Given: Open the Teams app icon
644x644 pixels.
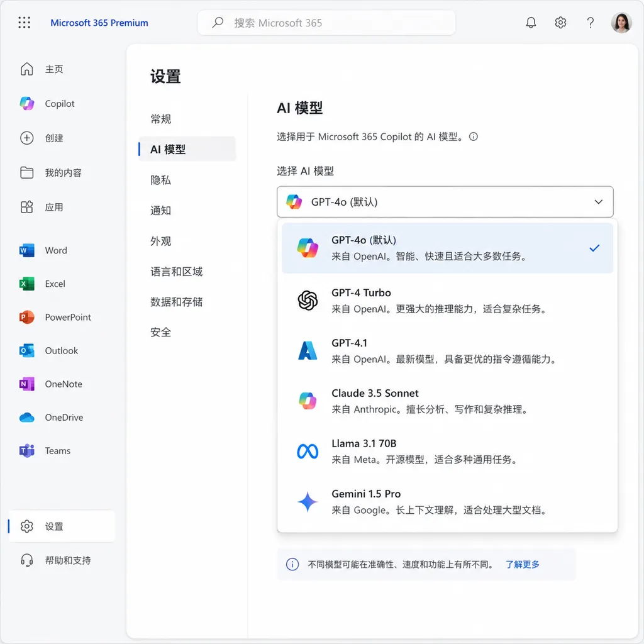Looking at the screenshot, I should coord(26,450).
